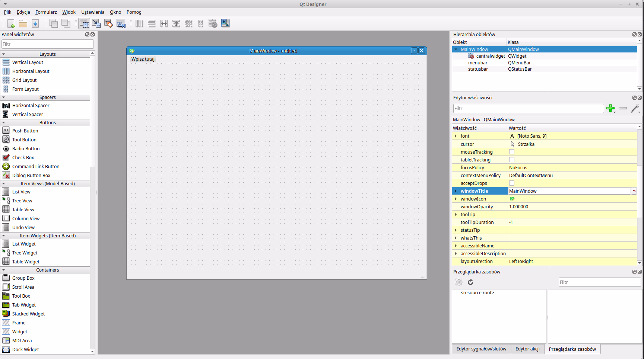Click the Open Form folder icon
Viewport: 644px width, 359px height.
(x=23, y=24)
